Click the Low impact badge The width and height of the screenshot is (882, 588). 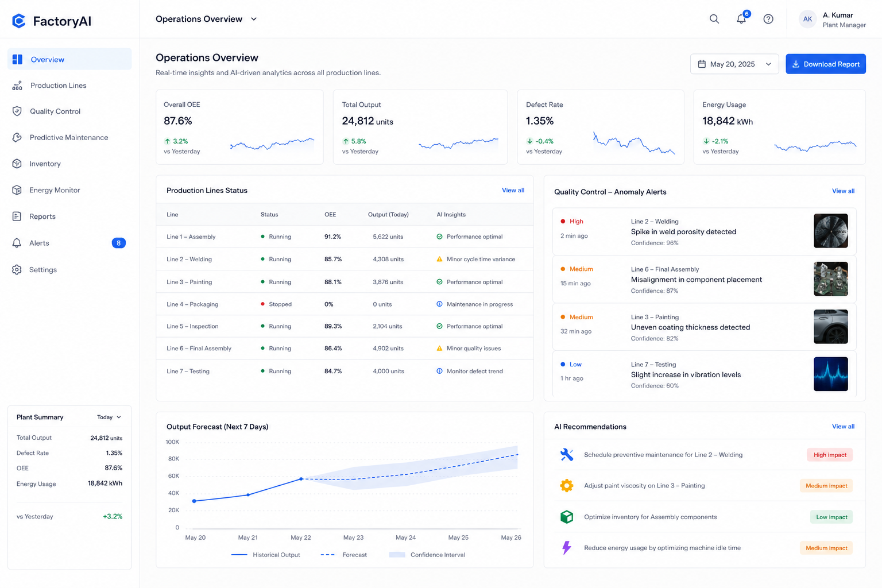coord(831,517)
